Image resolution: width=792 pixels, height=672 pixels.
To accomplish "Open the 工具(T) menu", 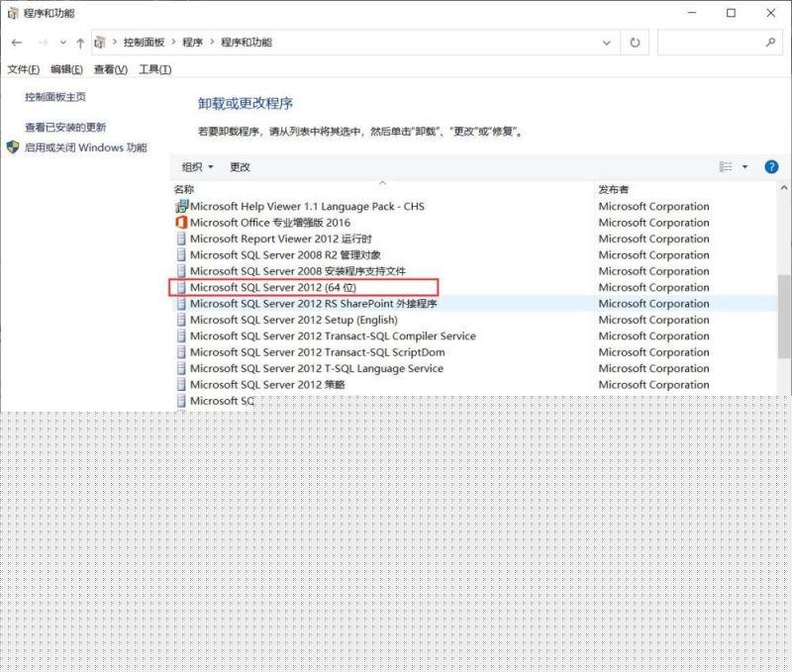I will tap(154, 69).
